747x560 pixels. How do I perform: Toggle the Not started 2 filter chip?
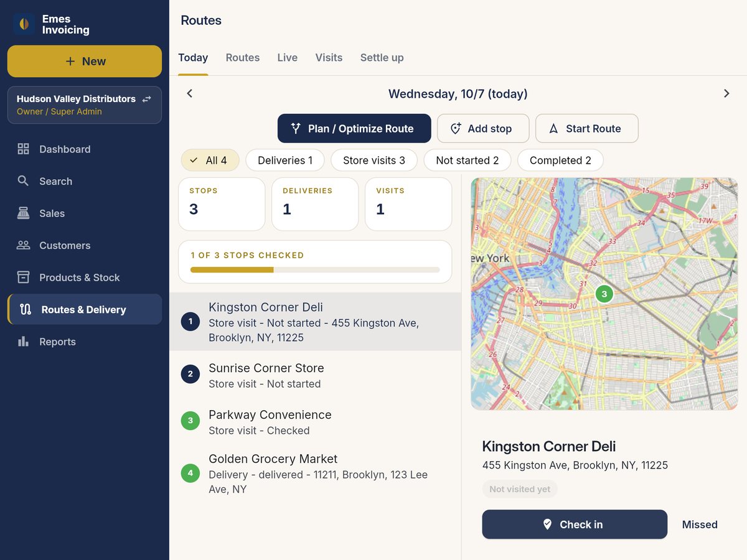point(467,160)
